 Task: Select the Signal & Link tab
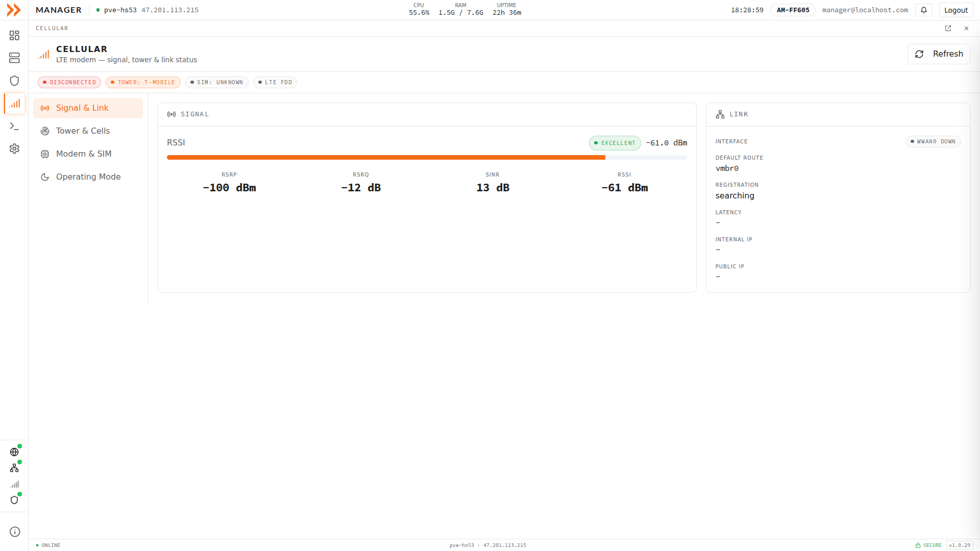point(88,108)
